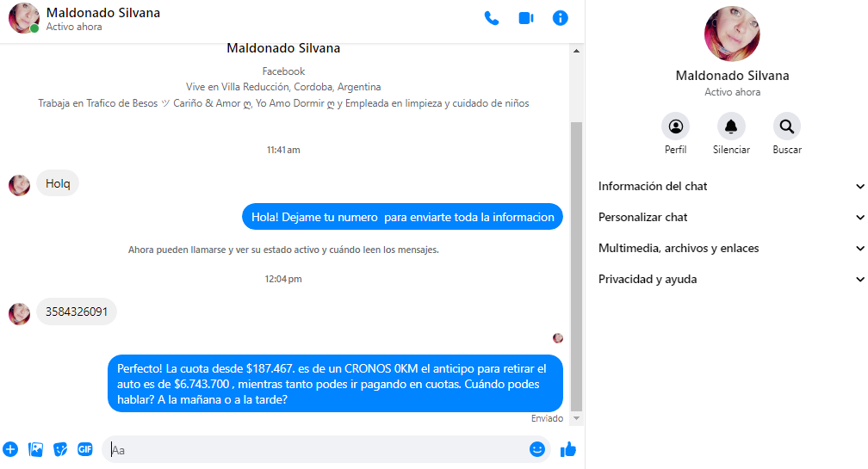Click the chat scrollbar down arrow
Viewport: 868px width, 469px height.
click(576, 419)
